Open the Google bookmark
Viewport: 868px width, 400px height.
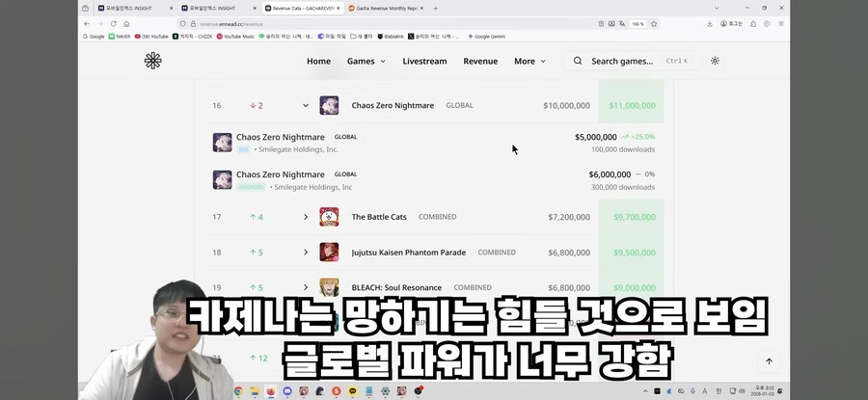click(94, 37)
